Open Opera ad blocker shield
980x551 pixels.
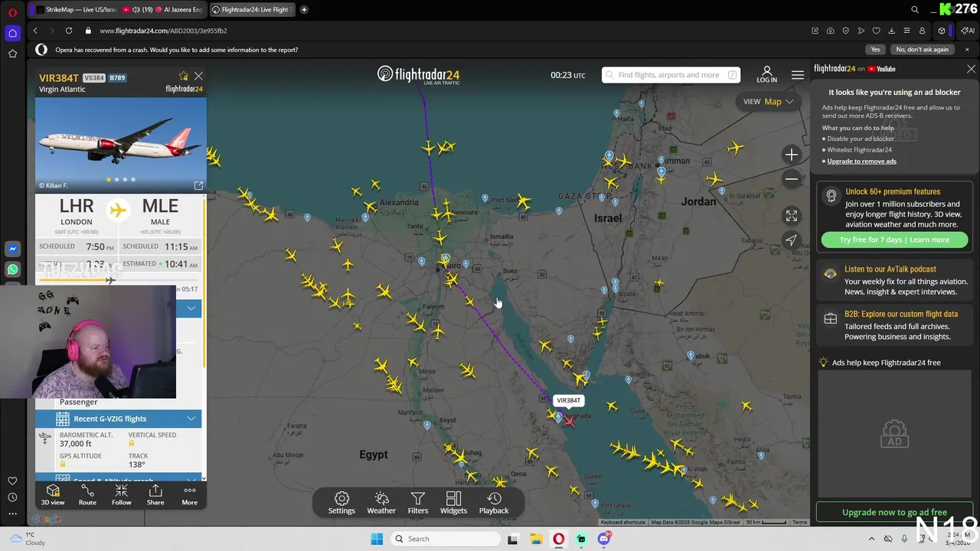(x=846, y=31)
